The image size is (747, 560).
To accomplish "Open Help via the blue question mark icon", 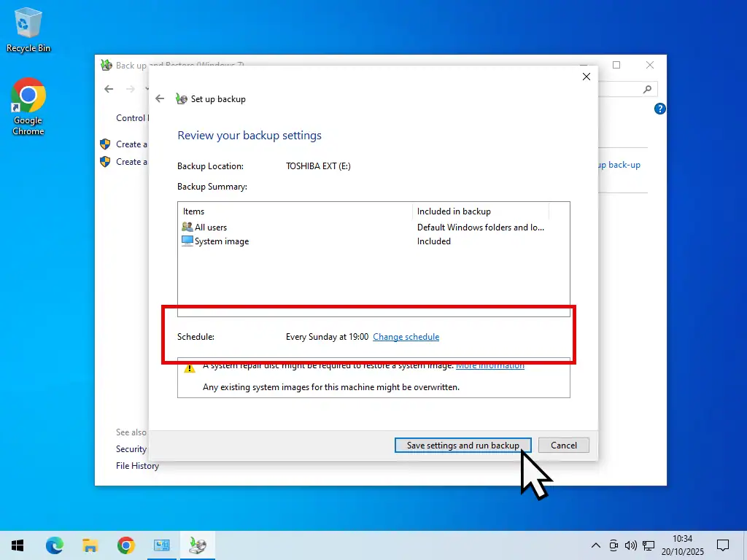I will point(659,108).
